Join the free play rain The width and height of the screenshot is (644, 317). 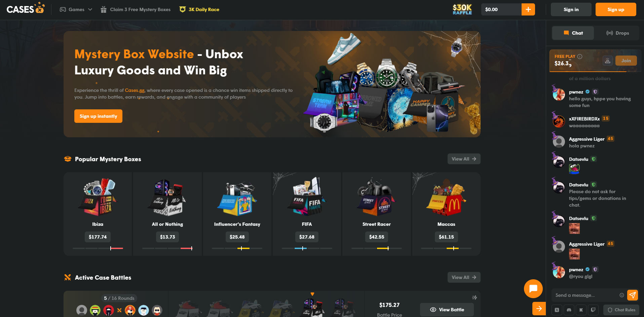pyautogui.click(x=626, y=61)
